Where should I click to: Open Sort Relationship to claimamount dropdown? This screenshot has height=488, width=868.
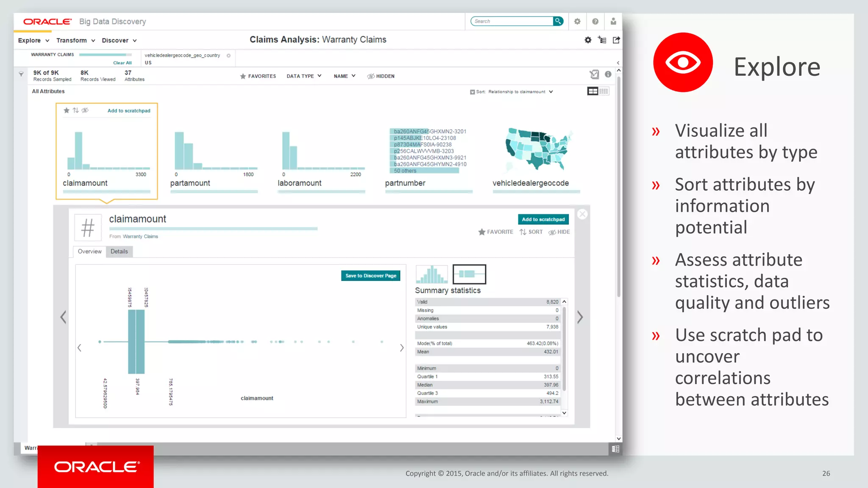[520, 91]
